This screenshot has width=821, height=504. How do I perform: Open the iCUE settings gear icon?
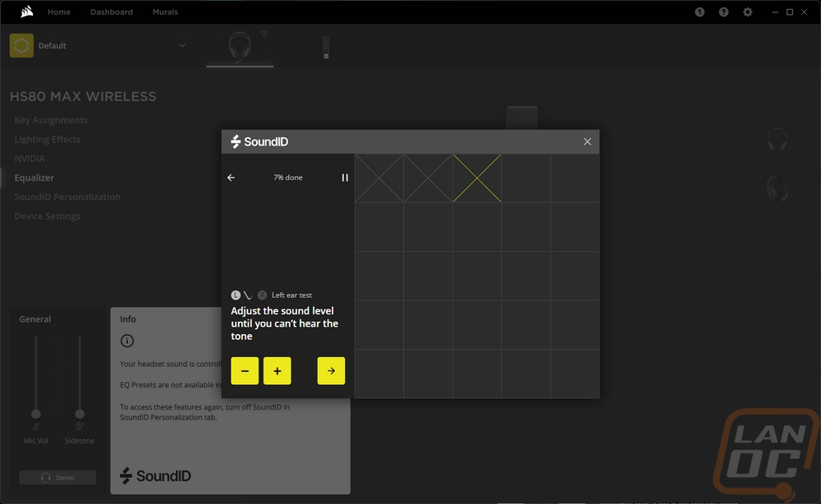(x=748, y=12)
